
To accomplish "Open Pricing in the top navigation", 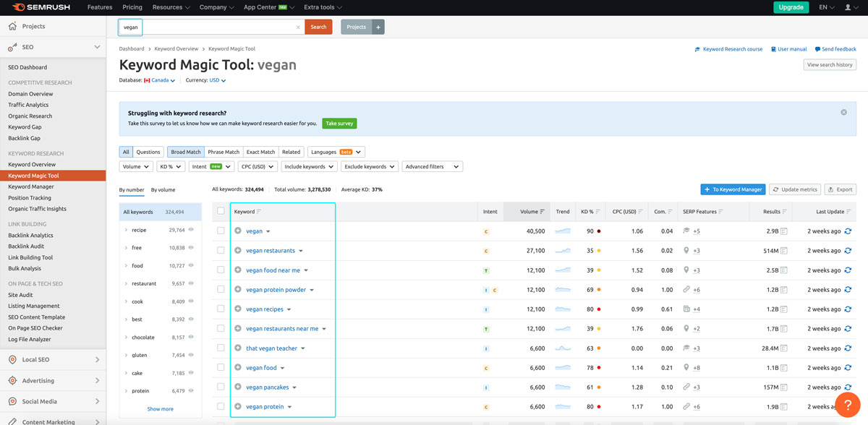I will tap(132, 7).
